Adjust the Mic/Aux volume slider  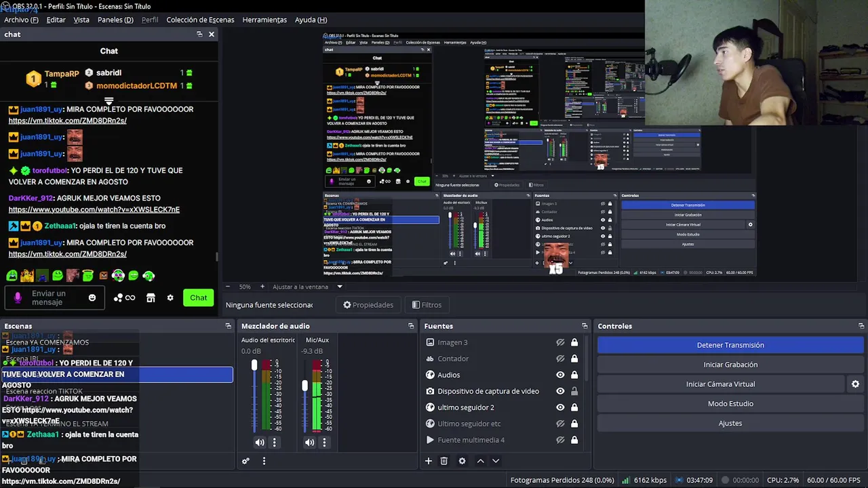point(304,386)
